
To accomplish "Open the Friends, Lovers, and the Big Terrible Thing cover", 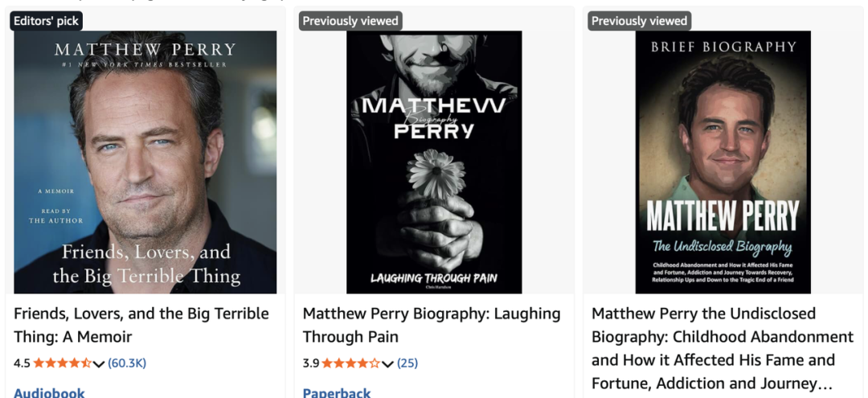I will tap(145, 162).
